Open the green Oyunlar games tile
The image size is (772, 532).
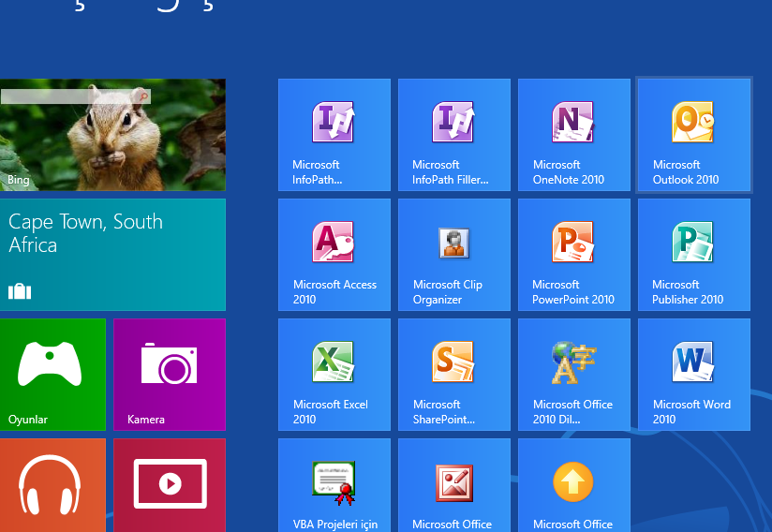52,375
